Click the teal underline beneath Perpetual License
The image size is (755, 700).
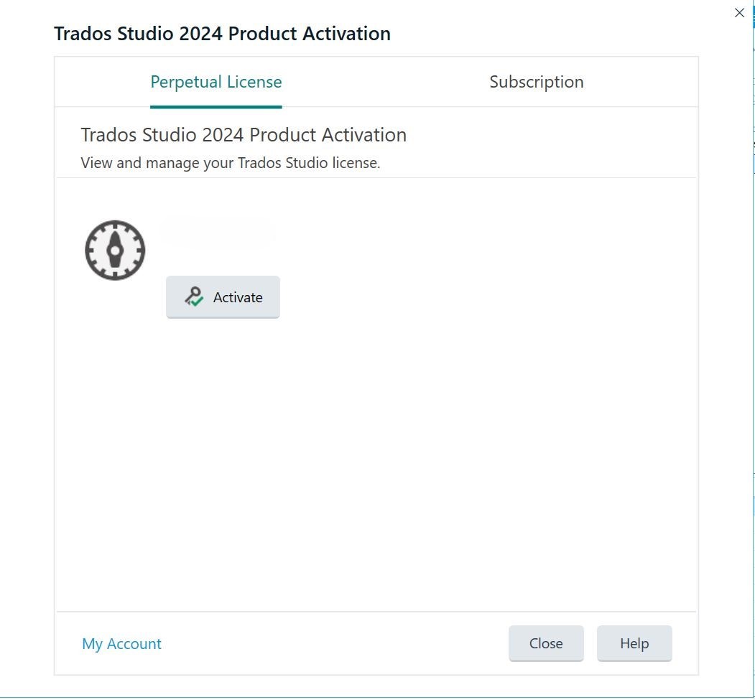tap(216, 106)
